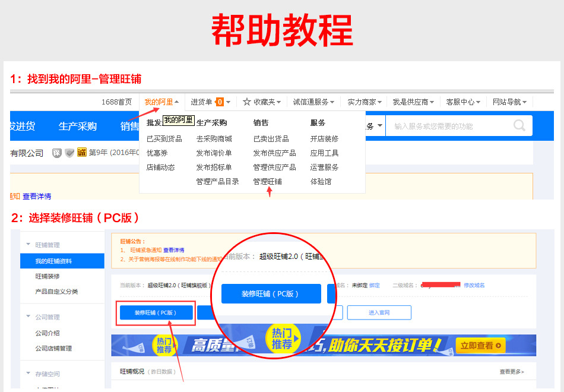Select 发布招标单 in the menu
This screenshot has width=564, height=392.
214,167
